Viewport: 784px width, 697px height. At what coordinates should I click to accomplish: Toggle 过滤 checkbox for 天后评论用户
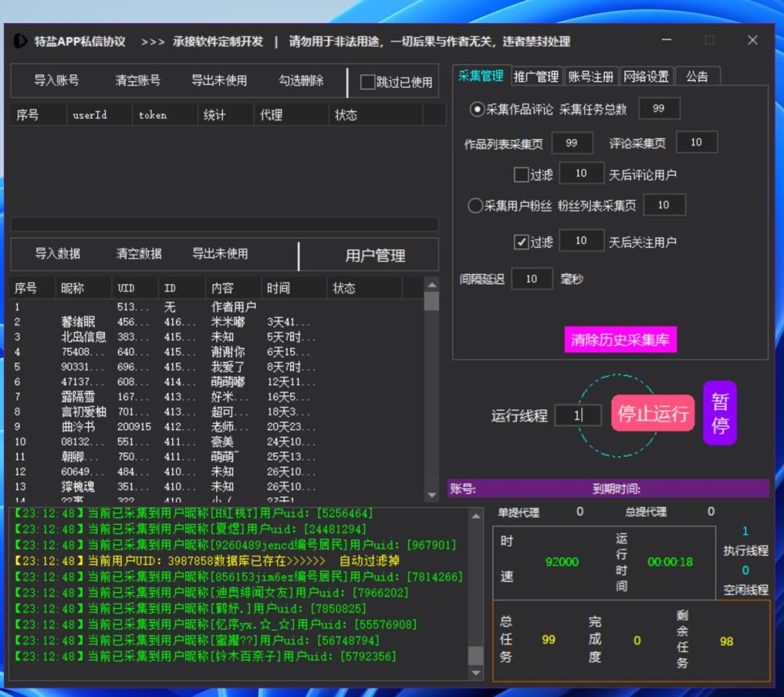point(521,174)
